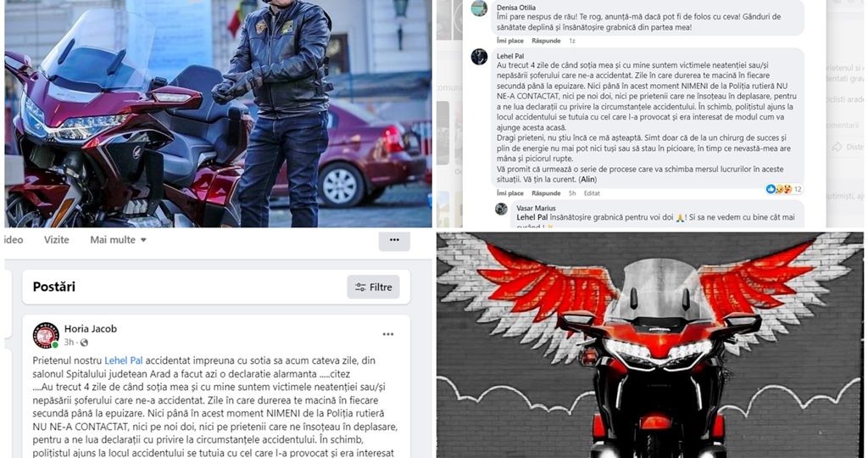Open the Editat history on Lehel Pal's comment

(x=592, y=193)
